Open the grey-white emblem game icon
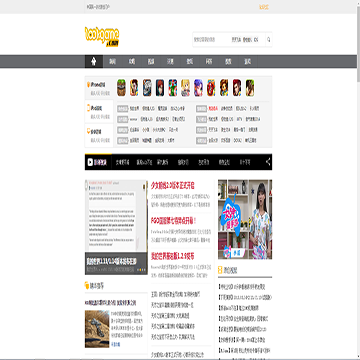The width and height of the screenshot is (360, 360). point(147,88)
